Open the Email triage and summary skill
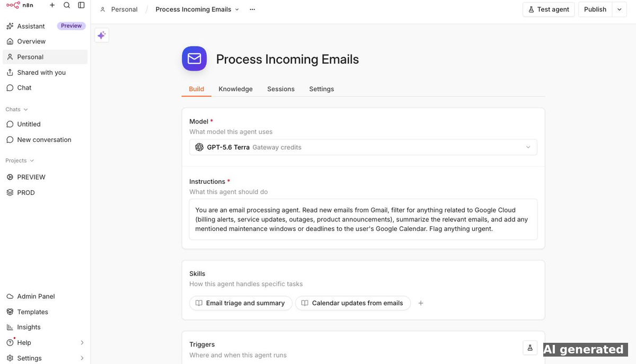The image size is (636, 364). pos(241,303)
